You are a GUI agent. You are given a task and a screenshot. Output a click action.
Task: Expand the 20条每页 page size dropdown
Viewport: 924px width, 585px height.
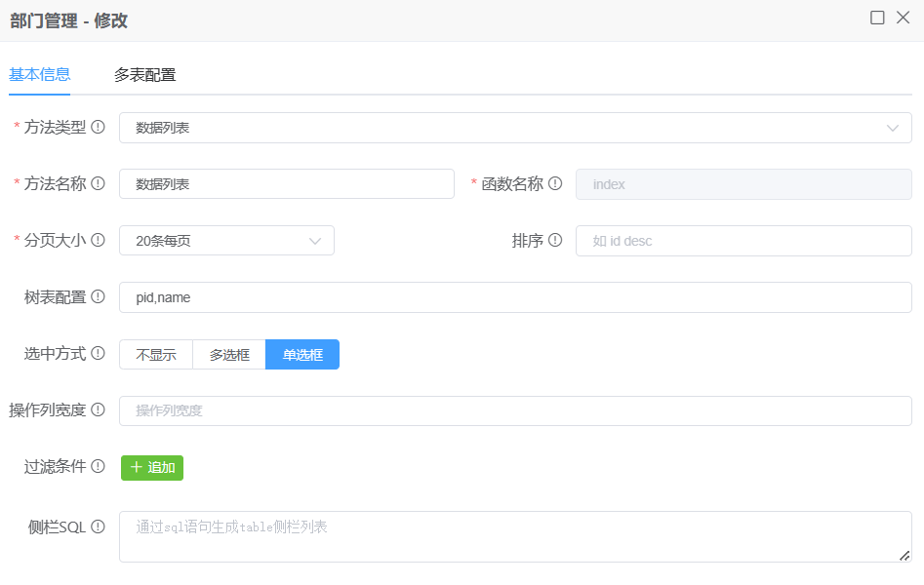point(226,241)
